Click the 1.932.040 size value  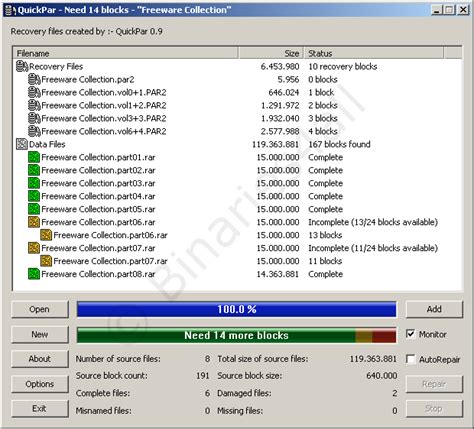[x=280, y=118]
